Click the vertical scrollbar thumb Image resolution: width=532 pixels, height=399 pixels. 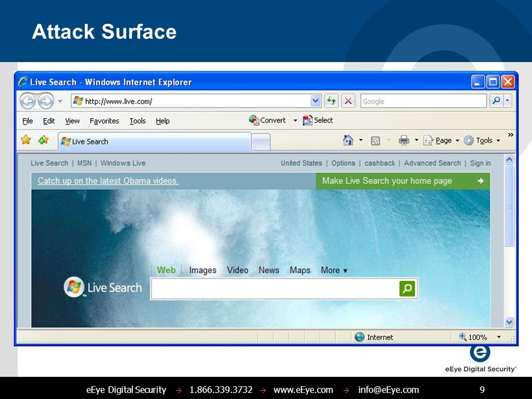509,206
